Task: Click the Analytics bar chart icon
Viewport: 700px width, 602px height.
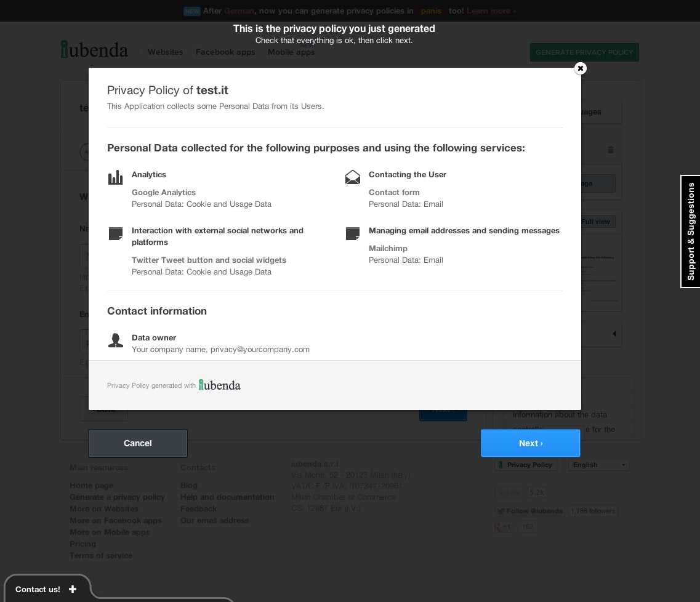Action: (x=116, y=177)
